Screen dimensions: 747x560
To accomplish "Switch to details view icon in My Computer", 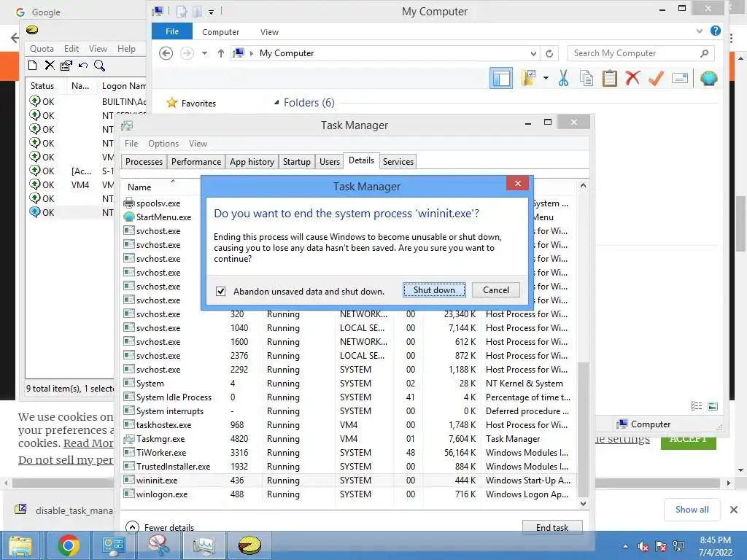I will [x=696, y=406].
